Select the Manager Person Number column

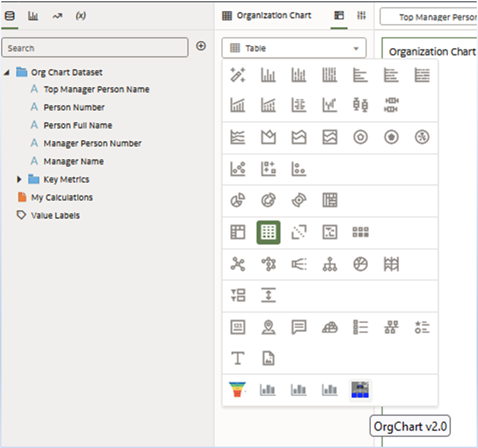92,144
